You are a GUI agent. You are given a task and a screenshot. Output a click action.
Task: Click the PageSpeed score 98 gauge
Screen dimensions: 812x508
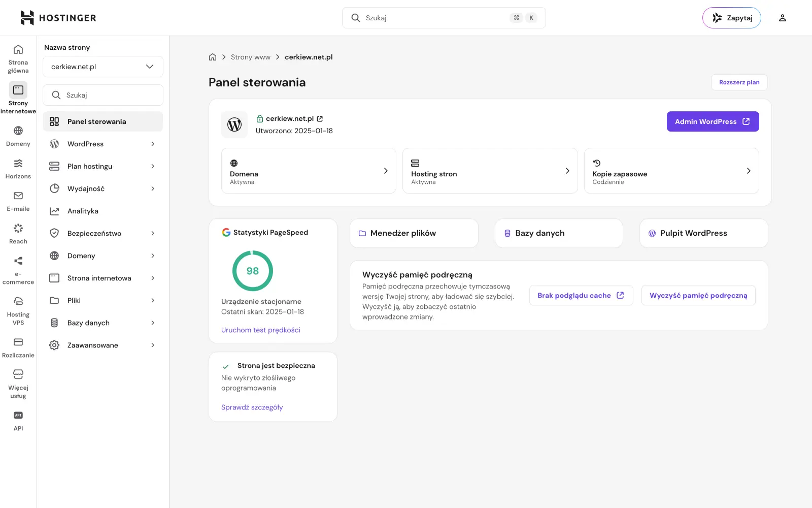tap(253, 271)
